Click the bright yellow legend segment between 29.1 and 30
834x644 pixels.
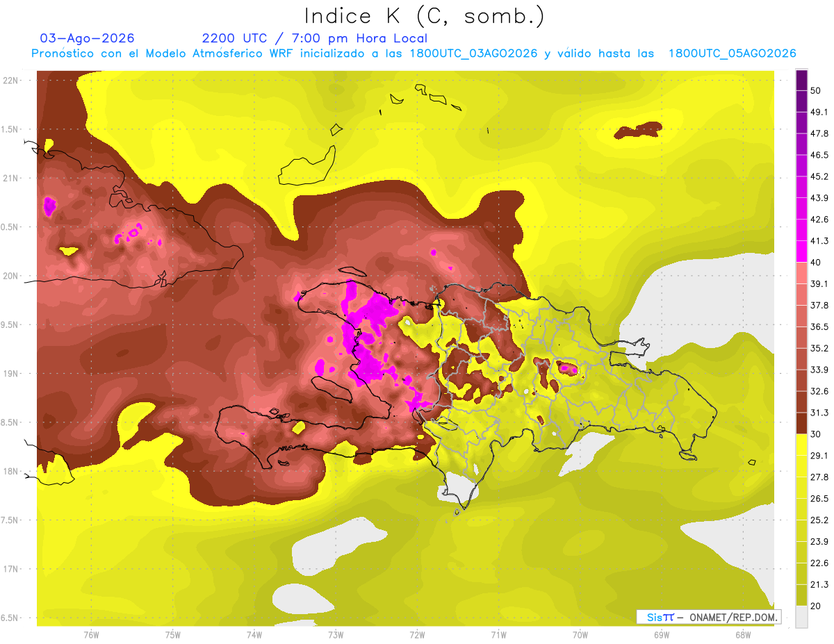coord(801,445)
